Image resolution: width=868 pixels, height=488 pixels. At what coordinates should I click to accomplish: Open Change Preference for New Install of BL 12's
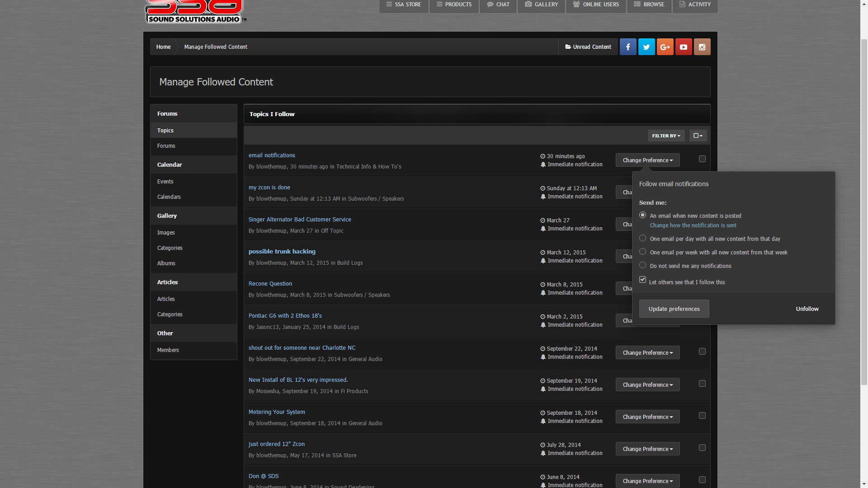pos(647,385)
